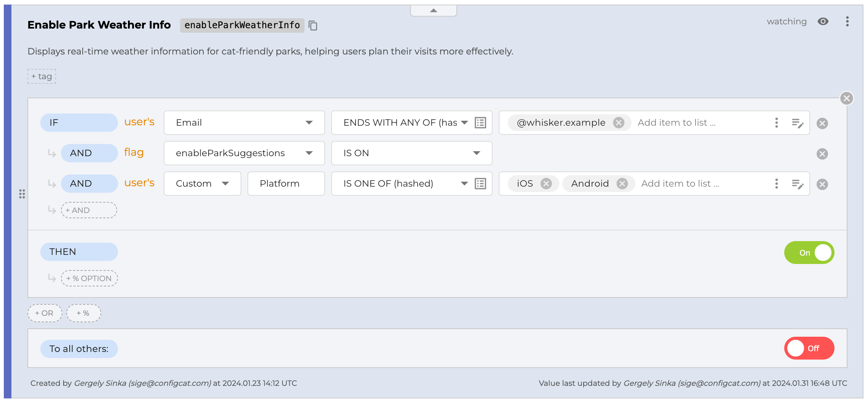Open bulk edit for Email value list

point(797,123)
